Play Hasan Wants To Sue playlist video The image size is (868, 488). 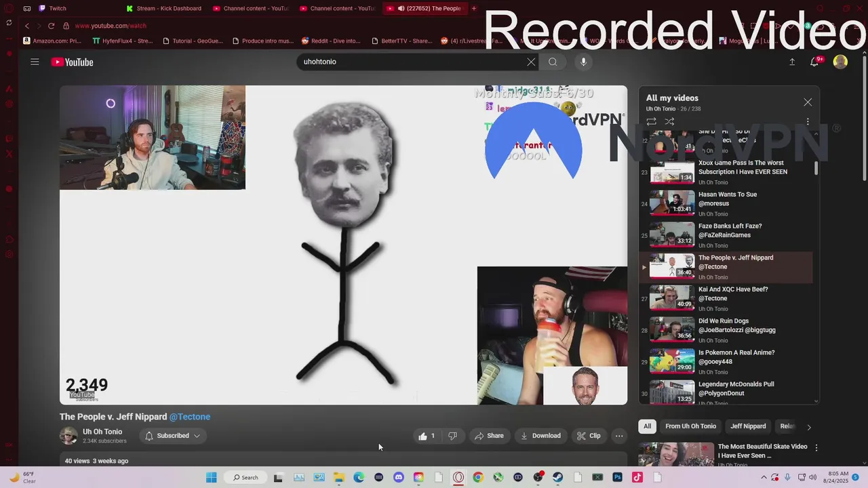726,203
